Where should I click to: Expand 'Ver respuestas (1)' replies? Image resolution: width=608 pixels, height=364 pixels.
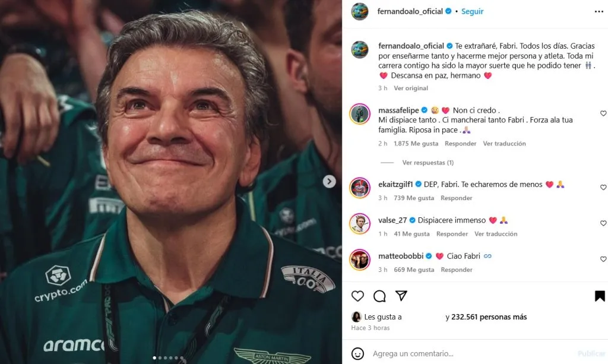[x=427, y=163]
